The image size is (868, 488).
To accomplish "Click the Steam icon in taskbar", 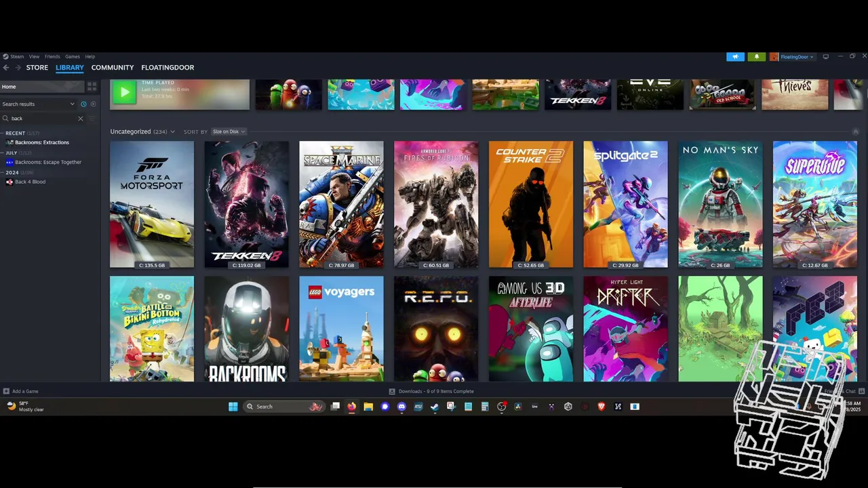I will coord(435,407).
